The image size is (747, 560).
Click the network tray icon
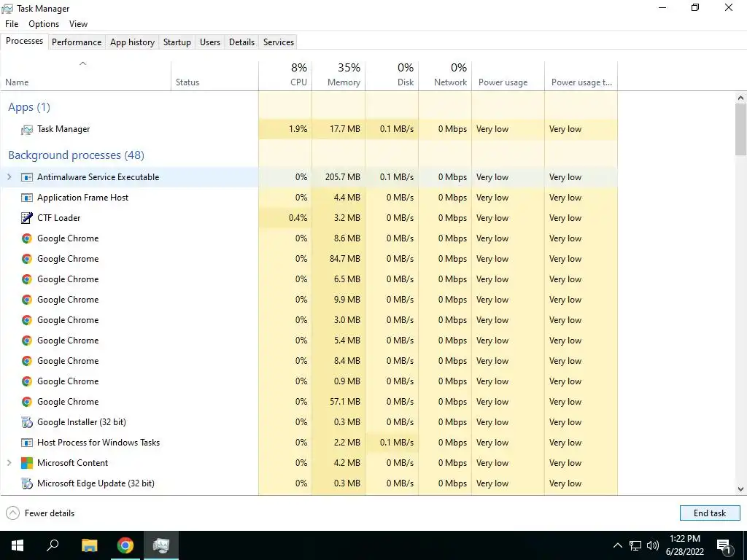click(x=635, y=545)
